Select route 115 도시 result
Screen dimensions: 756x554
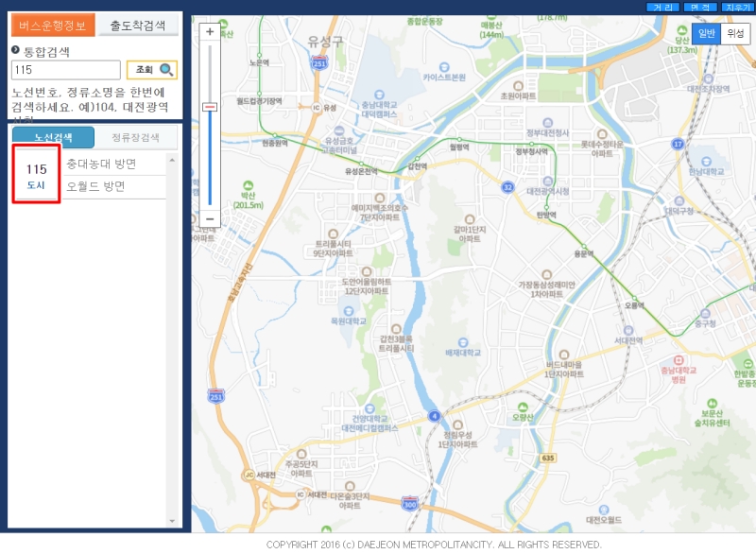tap(36, 175)
